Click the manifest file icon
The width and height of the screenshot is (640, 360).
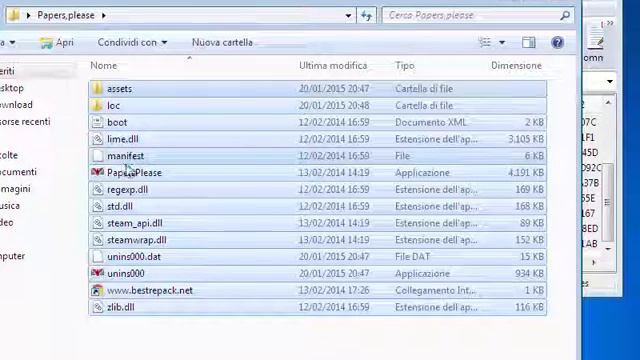point(97,156)
